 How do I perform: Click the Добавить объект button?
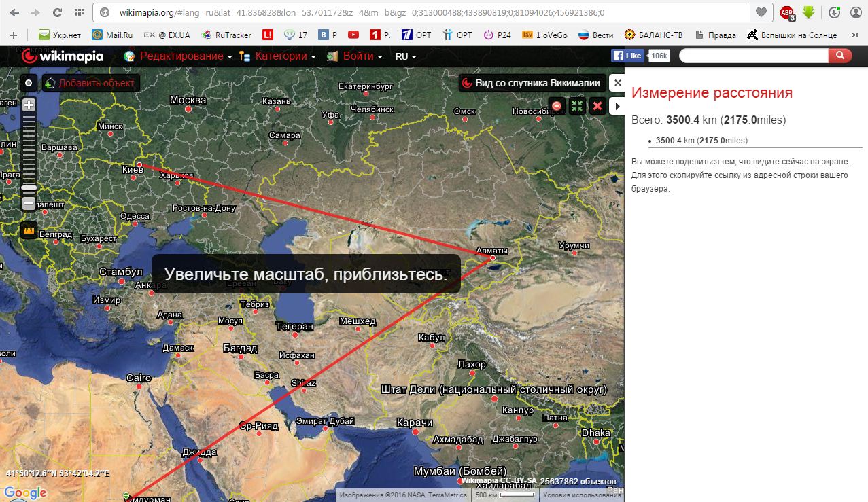coord(90,83)
